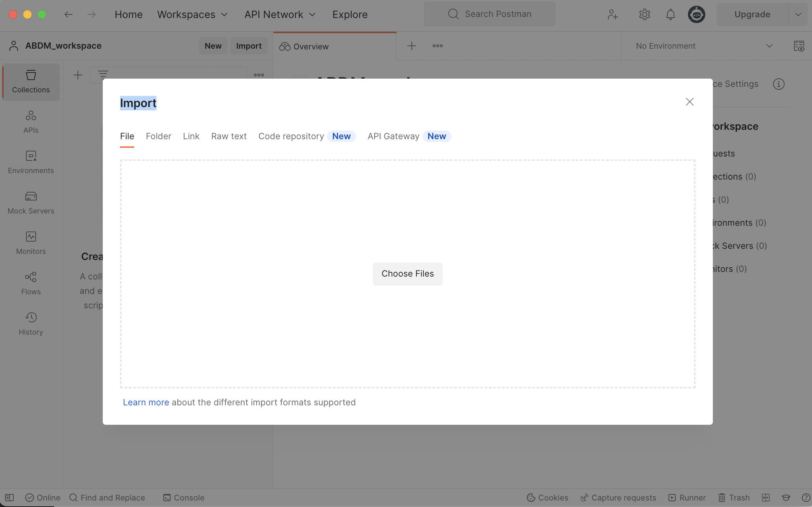Open Flows in the sidebar

[x=31, y=284]
